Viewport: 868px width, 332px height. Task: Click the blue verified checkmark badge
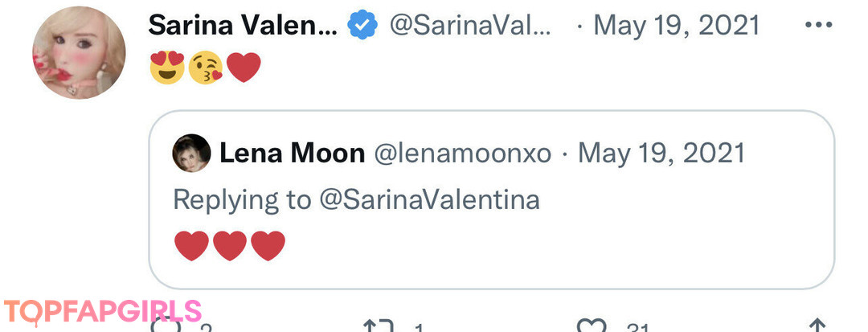(x=362, y=26)
